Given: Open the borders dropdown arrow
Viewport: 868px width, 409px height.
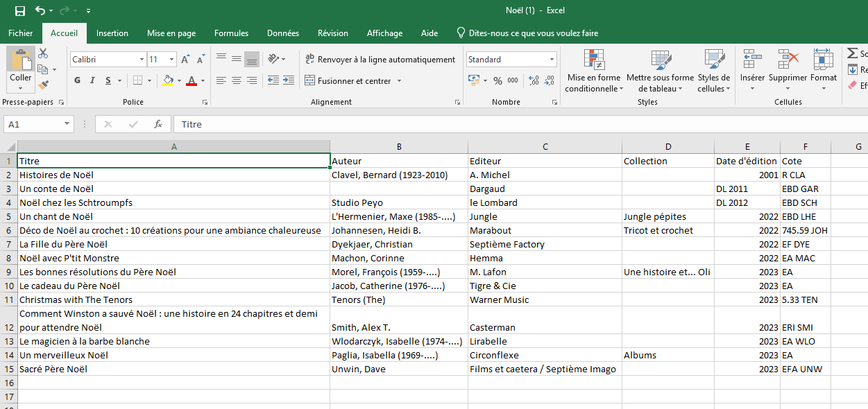Looking at the screenshot, I should 148,80.
